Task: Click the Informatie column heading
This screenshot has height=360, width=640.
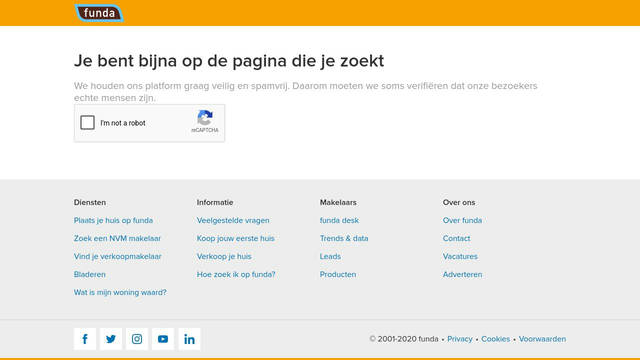Action: coord(215,202)
